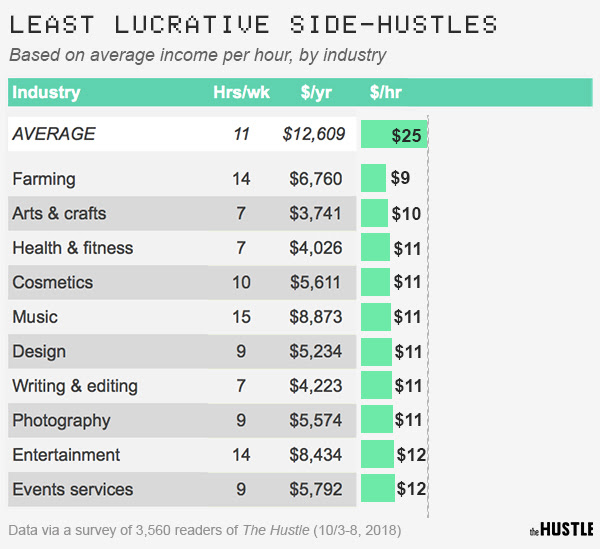Click the Music row label
This screenshot has width=600, height=549.
pyautogui.click(x=35, y=317)
